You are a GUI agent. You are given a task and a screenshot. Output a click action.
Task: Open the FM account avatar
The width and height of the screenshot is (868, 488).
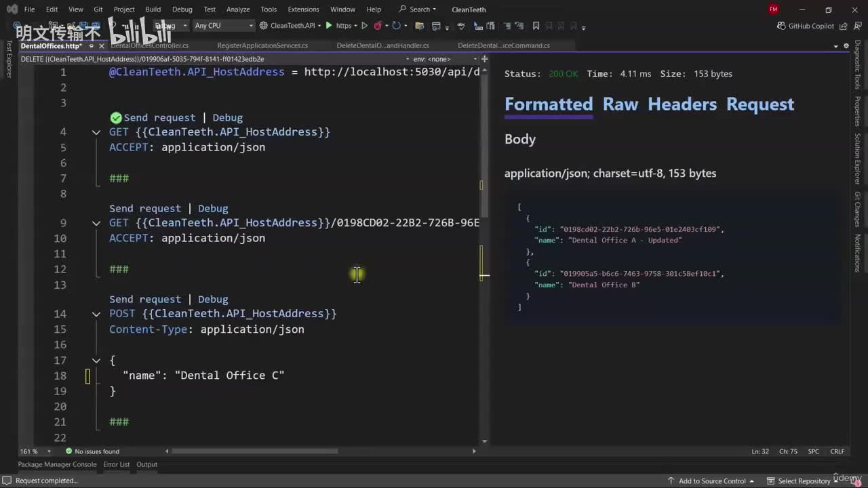pos(774,9)
